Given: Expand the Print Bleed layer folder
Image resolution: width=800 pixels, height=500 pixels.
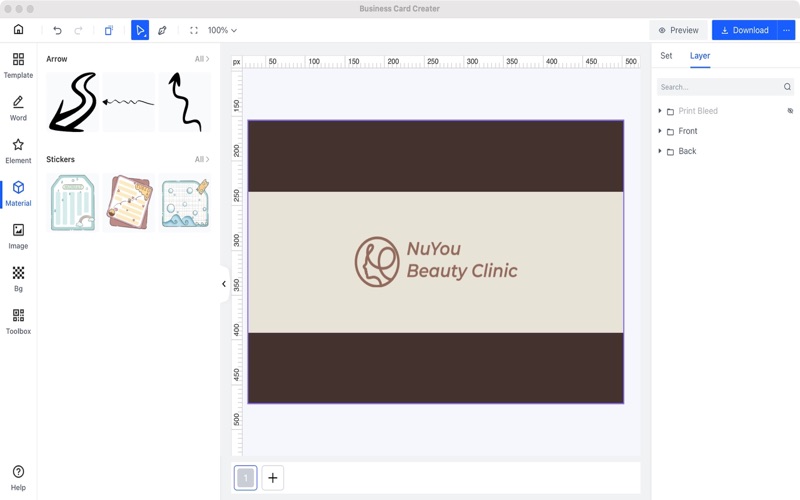Looking at the screenshot, I should coord(660,111).
